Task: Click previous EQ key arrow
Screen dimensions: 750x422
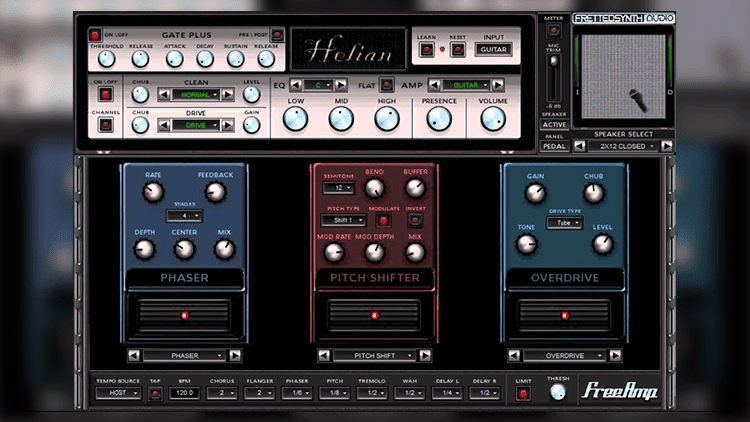Action: coord(296,85)
